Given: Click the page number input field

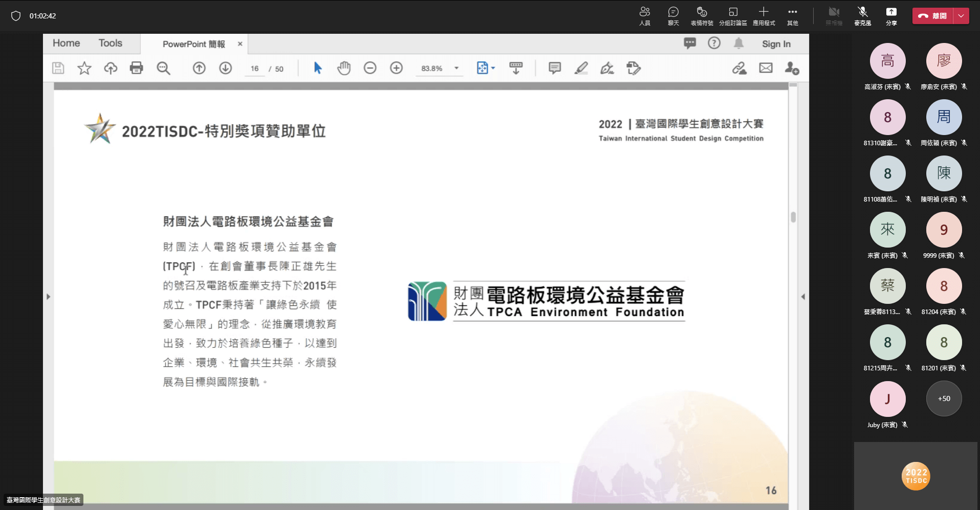Looking at the screenshot, I should click(x=255, y=69).
